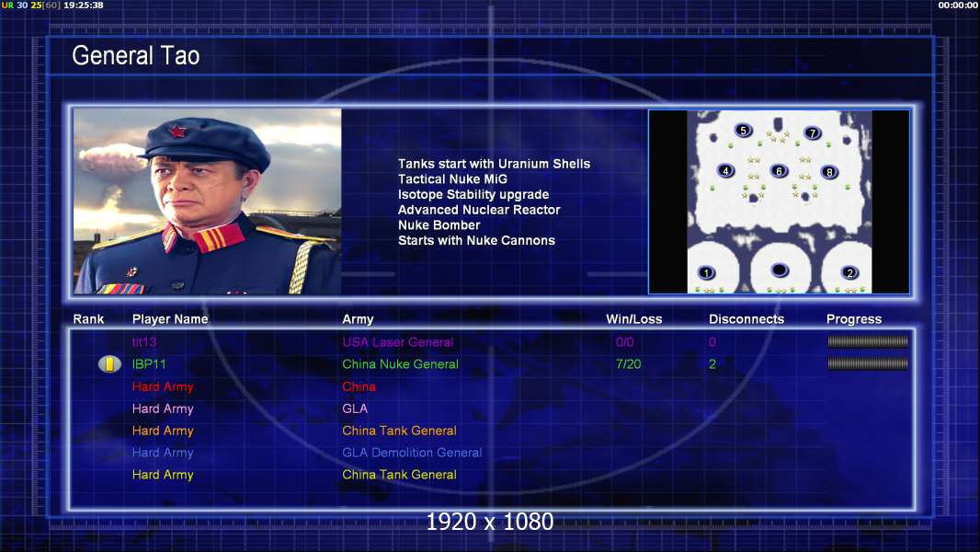Select start position marker 5 on the map
Image resolution: width=980 pixels, height=552 pixels.
pos(743,131)
